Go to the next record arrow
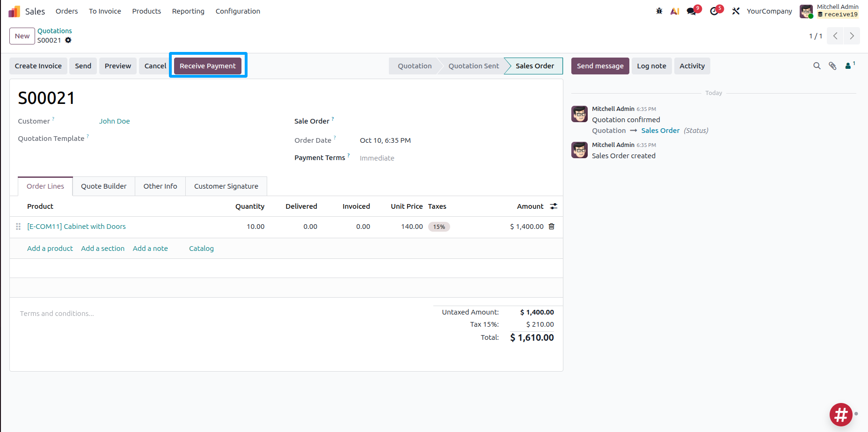The height and width of the screenshot is (432, 868). [x=852, y=36]
